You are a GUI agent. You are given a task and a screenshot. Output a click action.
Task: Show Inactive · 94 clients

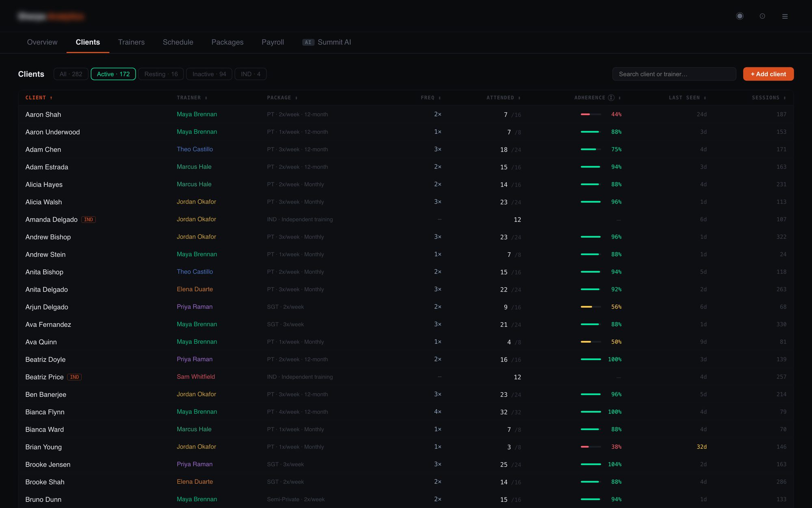[209, 74]
